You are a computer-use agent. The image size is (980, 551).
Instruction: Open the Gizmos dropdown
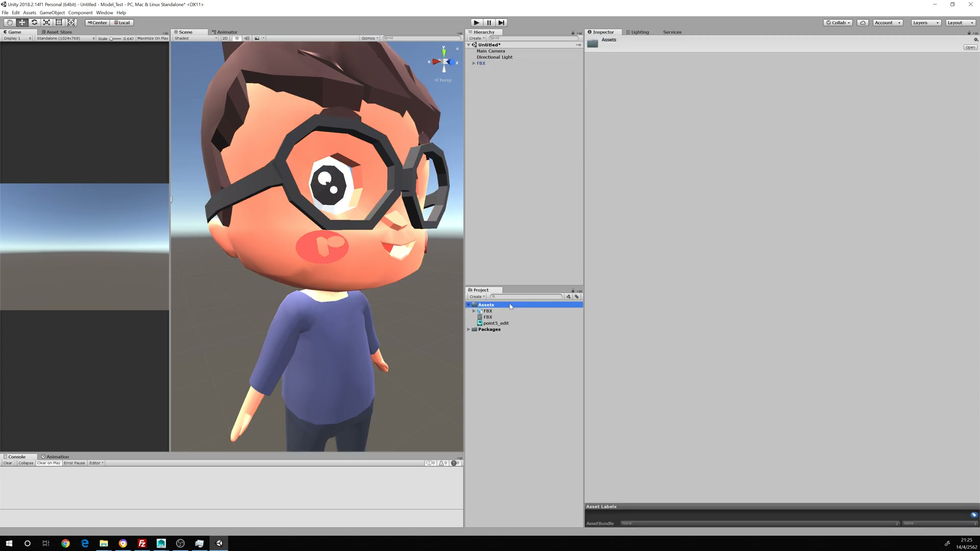(370, 38)
